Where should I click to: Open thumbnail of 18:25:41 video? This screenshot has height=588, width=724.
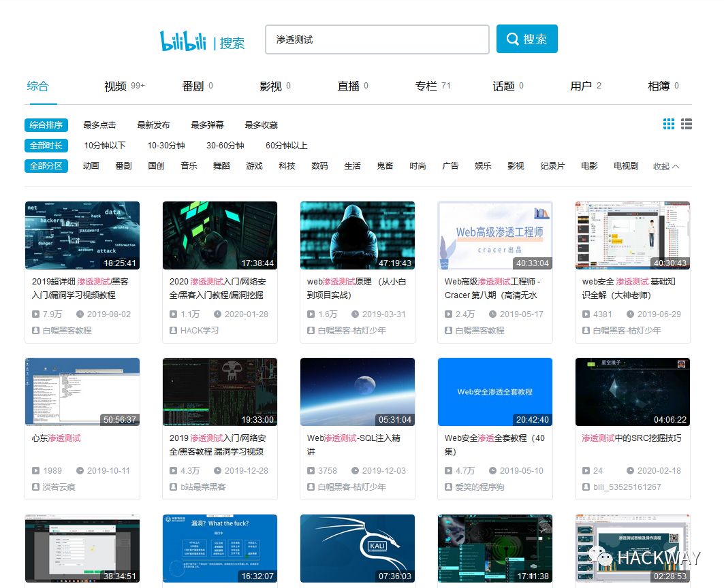coord(82,235)
